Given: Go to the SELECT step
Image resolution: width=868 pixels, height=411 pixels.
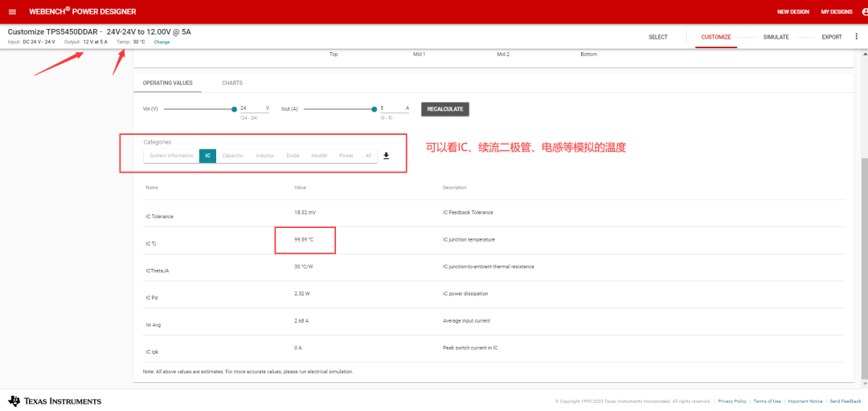Looking at the screenshot, I should (658, 37).
